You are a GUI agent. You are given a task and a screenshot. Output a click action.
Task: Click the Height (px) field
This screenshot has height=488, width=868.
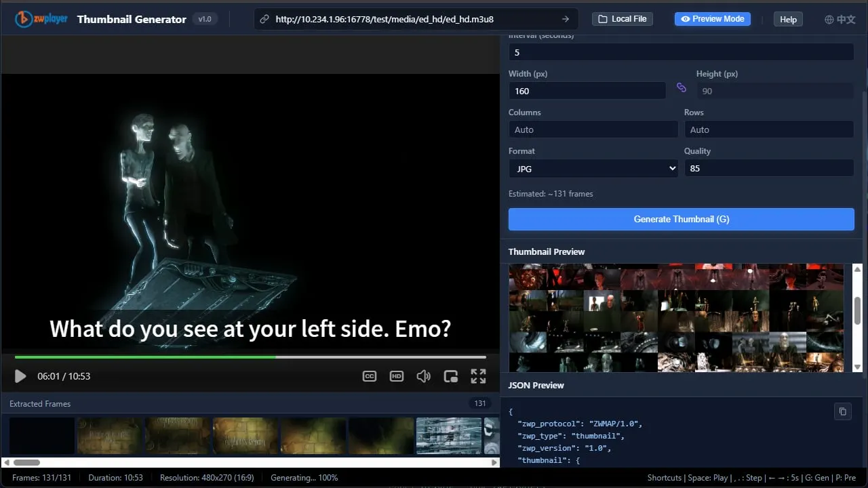775,91
